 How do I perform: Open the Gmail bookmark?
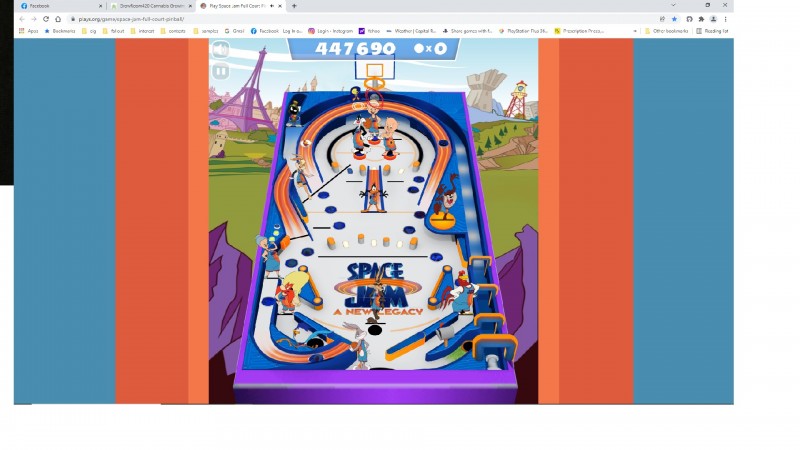click(236, 31)
